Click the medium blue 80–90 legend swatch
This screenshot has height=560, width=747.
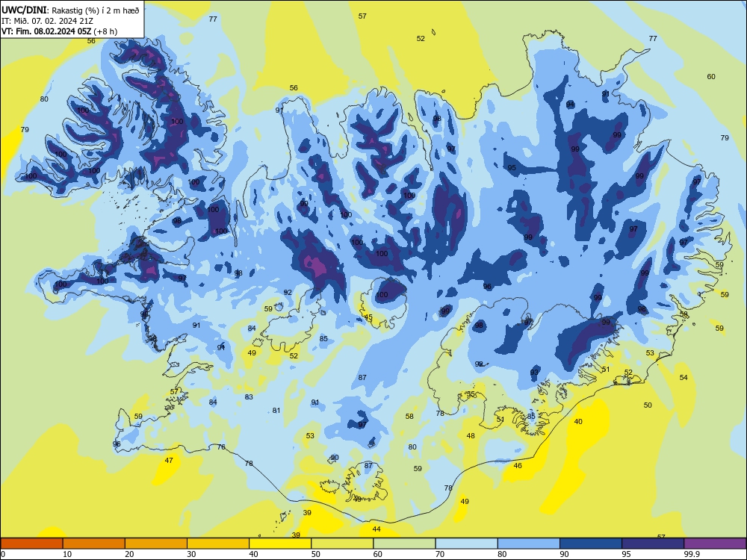pyautogui.click(x=529, y=544)
